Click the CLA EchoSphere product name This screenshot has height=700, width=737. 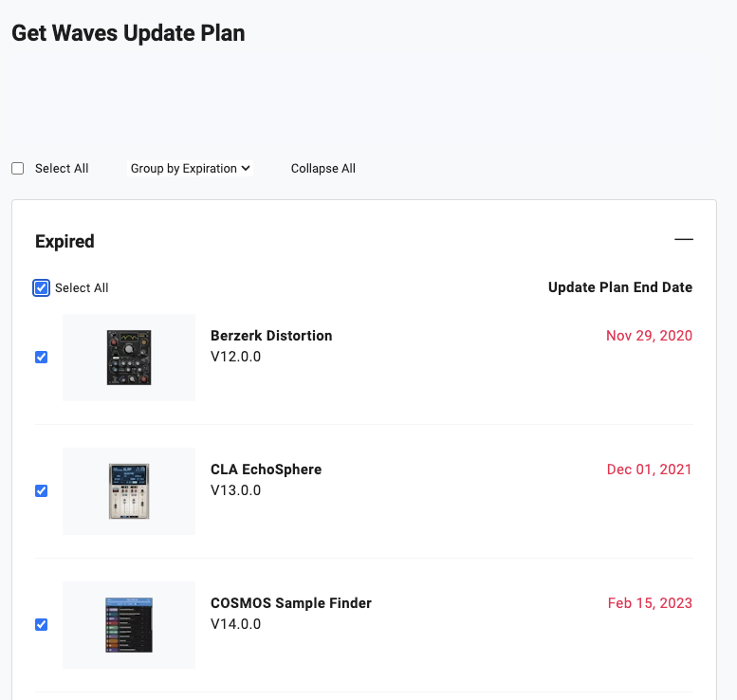point(266,470)
